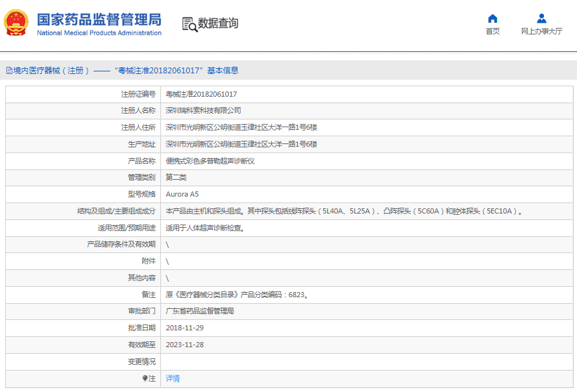Select approval department 广东省药品监督管理局
The height and width of the screenshot is (392, 577).
200,311
